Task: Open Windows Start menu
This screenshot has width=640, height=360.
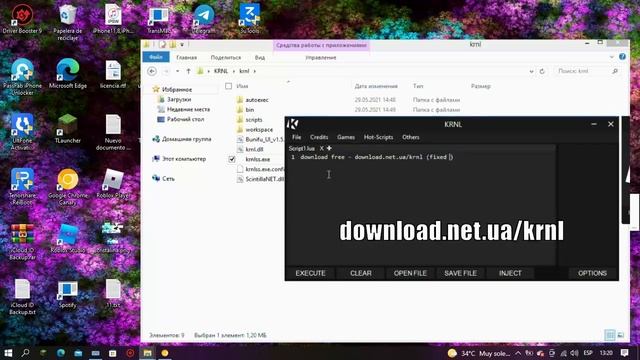Action: (x=8, y=353)
